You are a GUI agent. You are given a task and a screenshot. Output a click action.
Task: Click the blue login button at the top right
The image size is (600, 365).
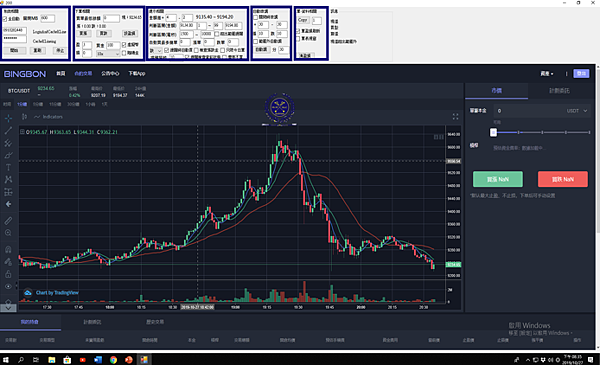581,74
